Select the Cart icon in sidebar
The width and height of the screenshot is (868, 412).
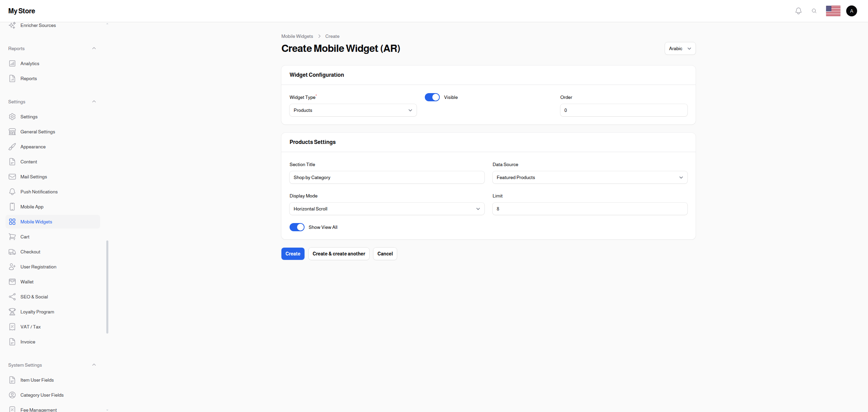coord(12,237)
